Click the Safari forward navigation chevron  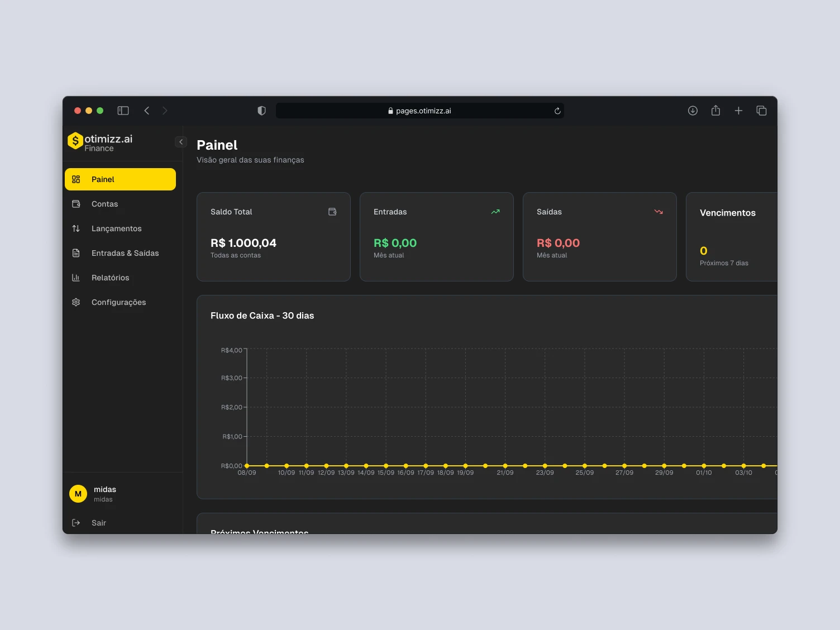coord(165,111)
